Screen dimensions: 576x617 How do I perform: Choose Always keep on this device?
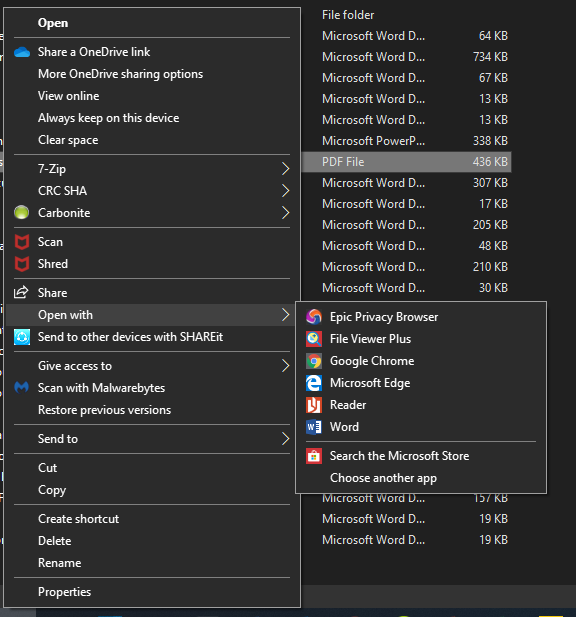pyautogui.click(x=152, y=118)
